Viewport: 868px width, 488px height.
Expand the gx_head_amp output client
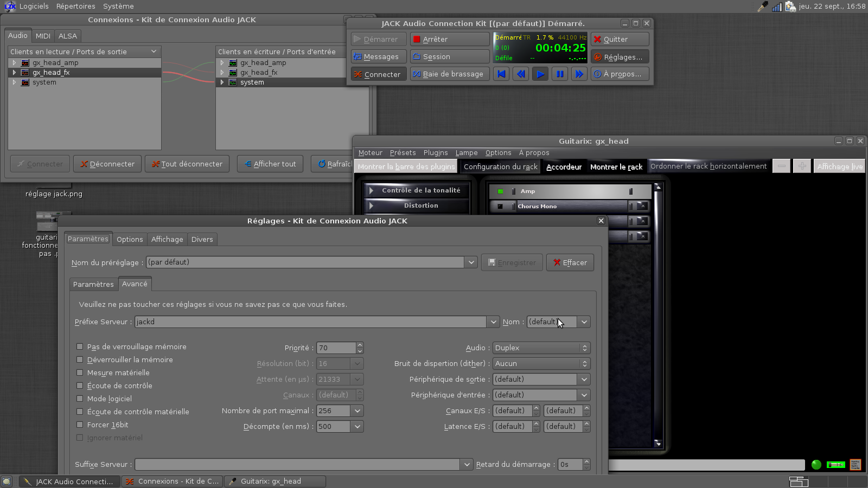[15, 63]
